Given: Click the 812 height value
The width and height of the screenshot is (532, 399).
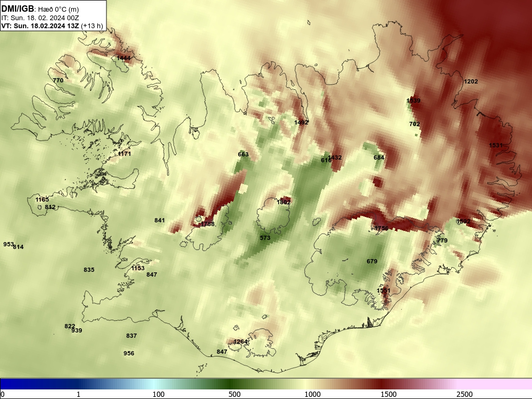Looking at the screenshot, I should pos(50,207).
